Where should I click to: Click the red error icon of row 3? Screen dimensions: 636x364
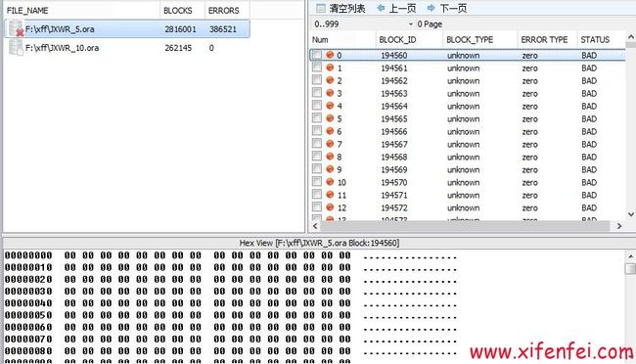[330, 93]
